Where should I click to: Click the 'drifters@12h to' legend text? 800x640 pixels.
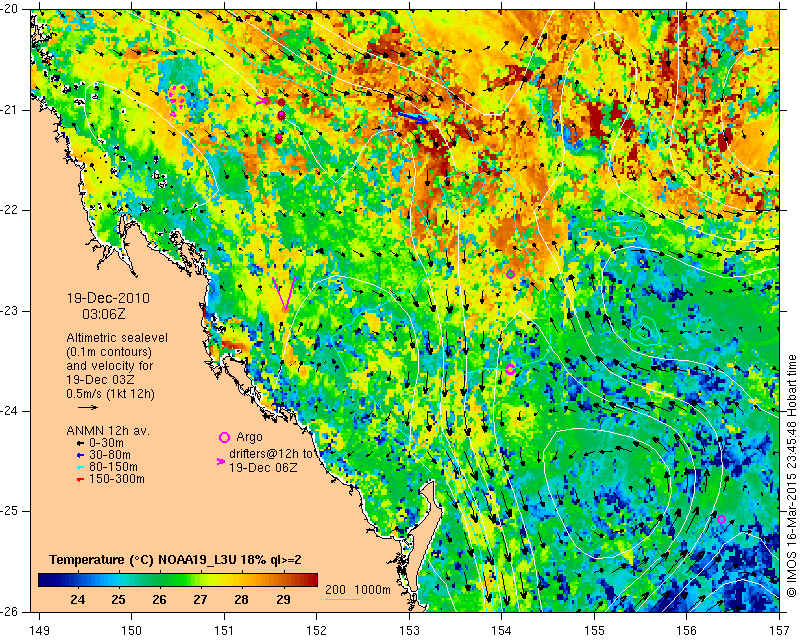(270, 453)
